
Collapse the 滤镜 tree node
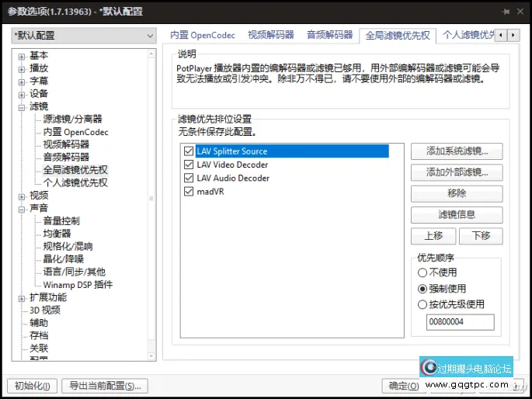pyautogui.click(x=22, y=108)
